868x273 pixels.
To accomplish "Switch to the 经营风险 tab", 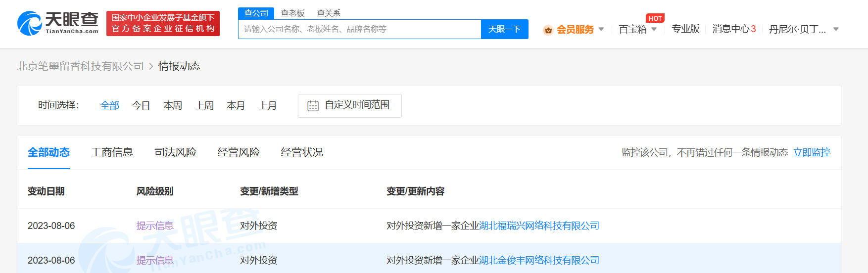I will coord(239,152).
